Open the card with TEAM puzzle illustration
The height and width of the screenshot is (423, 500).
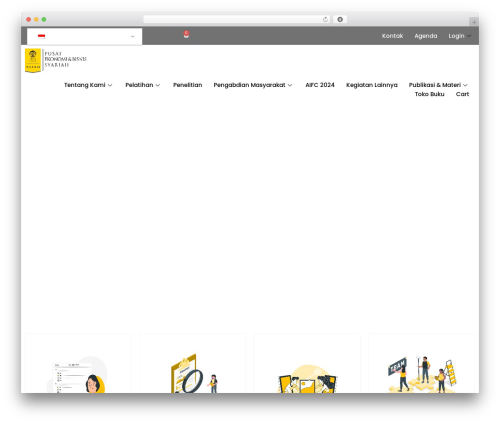click(x=421, y=363)
